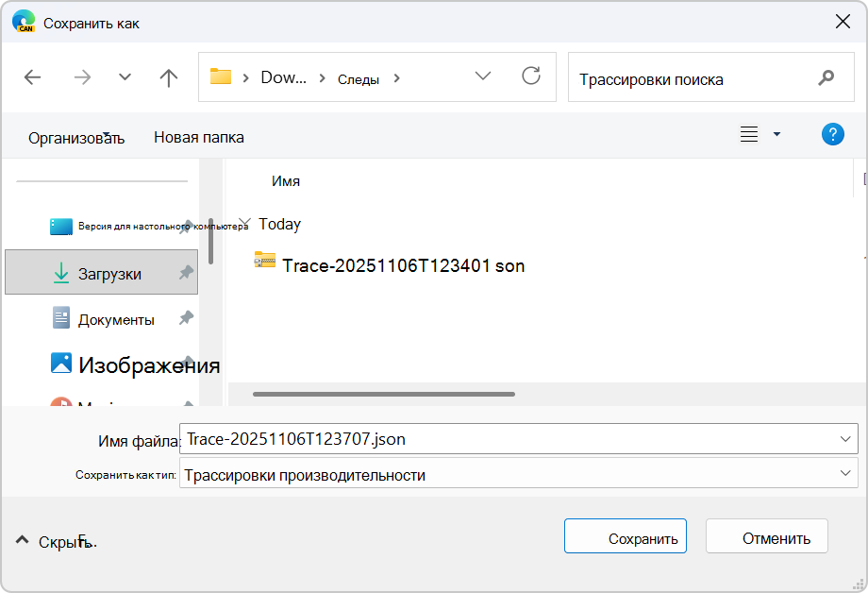Click the Имя column header

tap(286, 181)
